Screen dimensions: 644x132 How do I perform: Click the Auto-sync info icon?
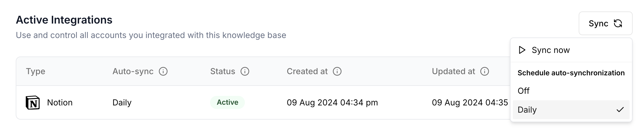pos(163,71)
